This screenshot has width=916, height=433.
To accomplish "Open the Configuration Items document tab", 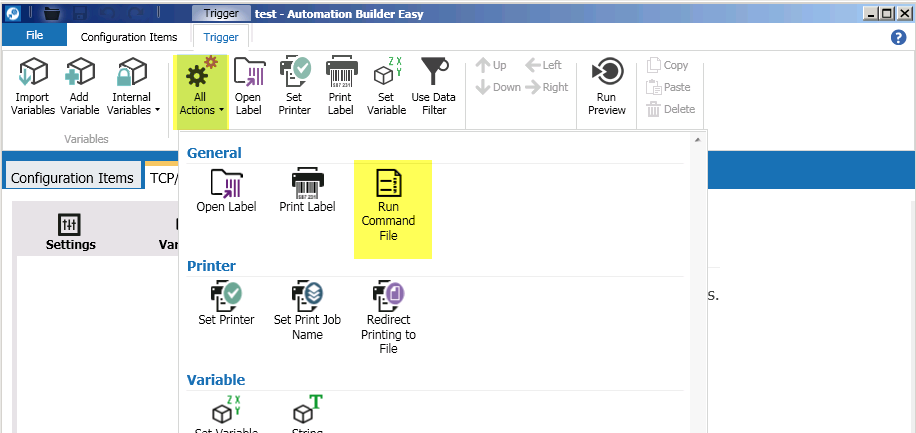I will 72,178.
